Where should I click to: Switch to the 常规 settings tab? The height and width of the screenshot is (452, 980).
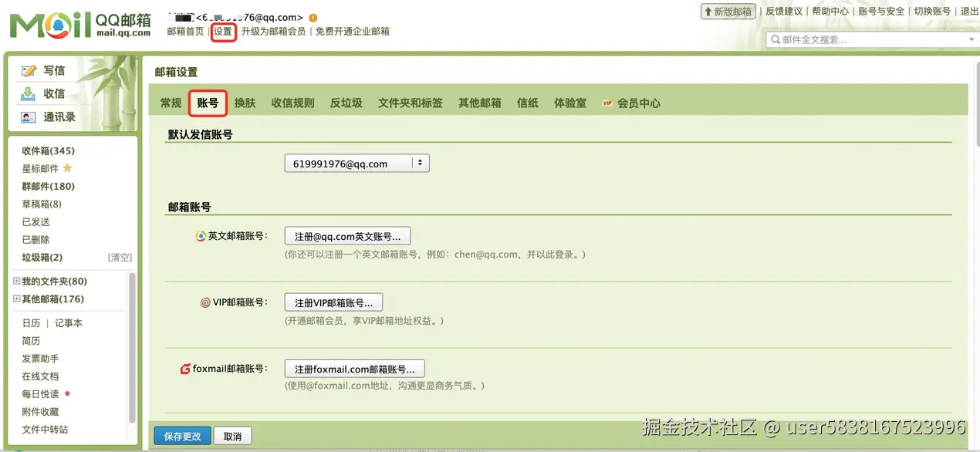(x=170, y=103)
